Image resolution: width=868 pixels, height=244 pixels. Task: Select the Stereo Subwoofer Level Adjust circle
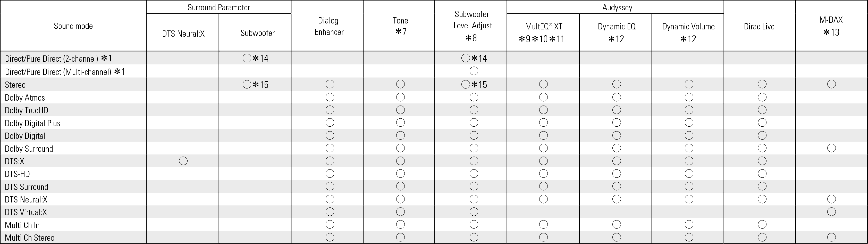point(465,84)
